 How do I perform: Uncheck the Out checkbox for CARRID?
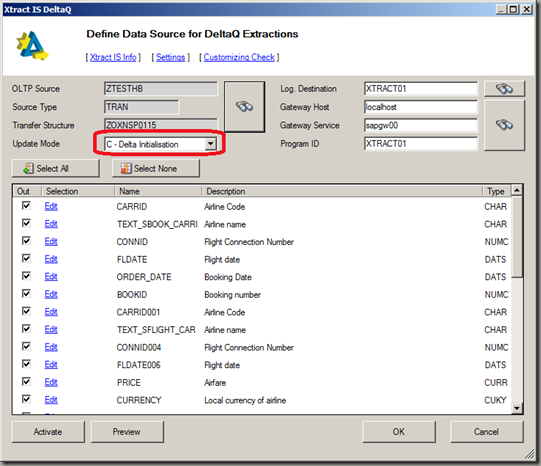pyautogui.click(x=26, y=206)
